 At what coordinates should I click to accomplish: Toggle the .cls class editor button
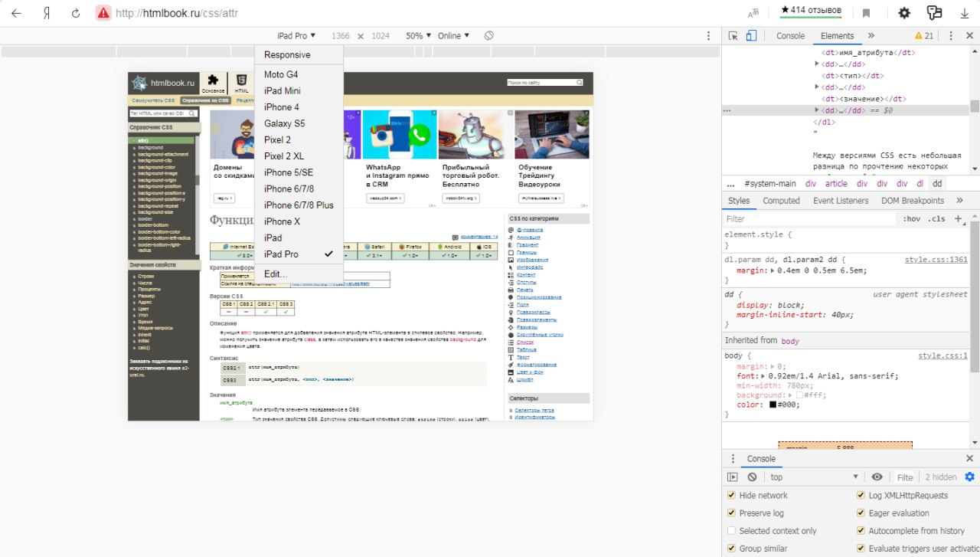[x=936, y=219]
